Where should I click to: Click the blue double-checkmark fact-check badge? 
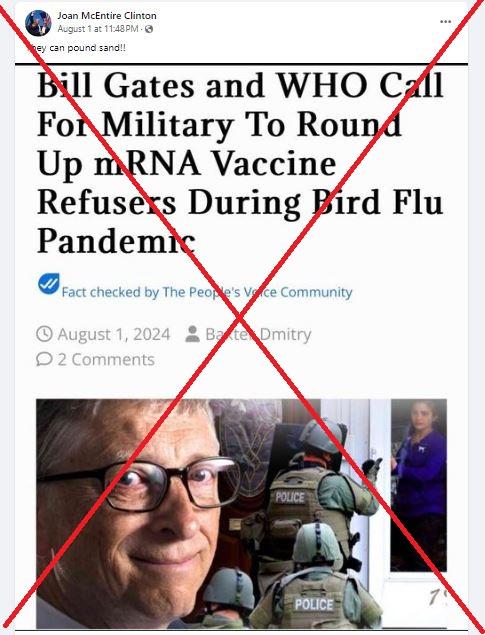point(49,283)
